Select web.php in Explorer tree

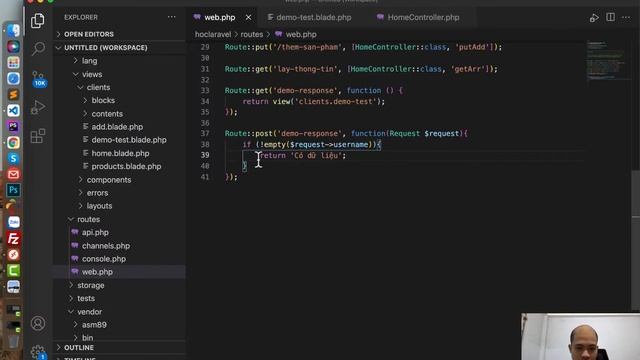[97, 272]
